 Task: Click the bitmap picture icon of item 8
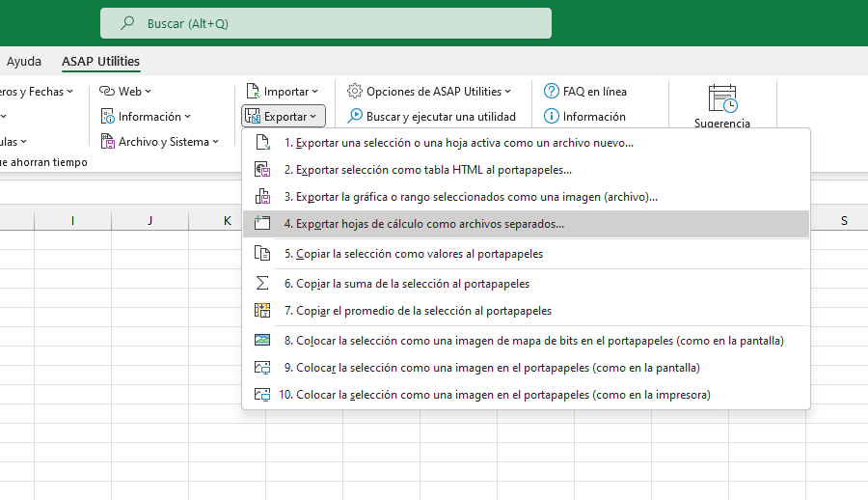click(x=262, y=340)
